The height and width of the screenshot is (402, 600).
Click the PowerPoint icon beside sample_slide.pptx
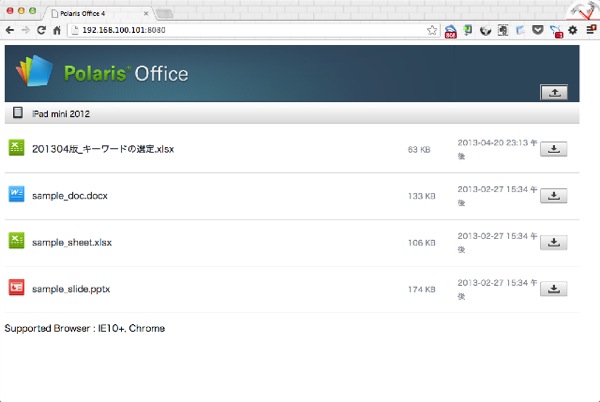coord(16,288)
